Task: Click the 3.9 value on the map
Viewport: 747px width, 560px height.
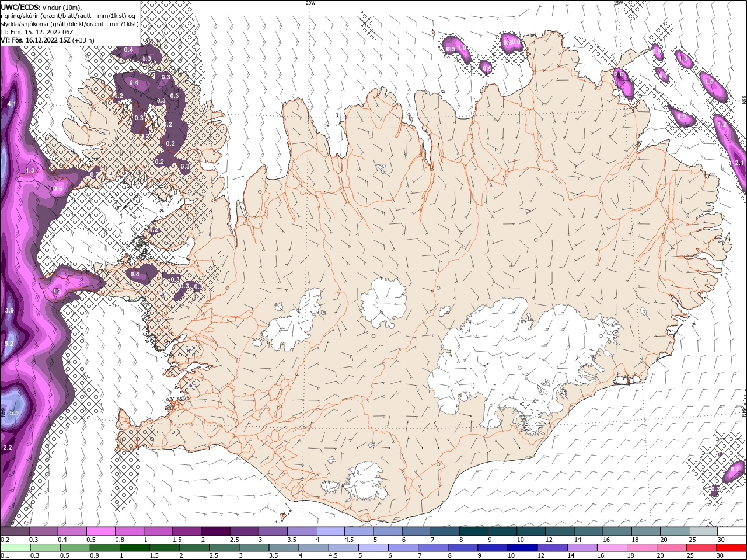Action: pyautogui.click(x=9, y=310)
